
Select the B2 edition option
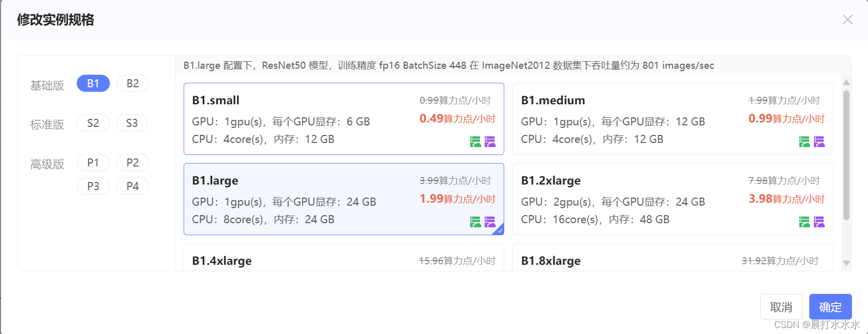click(132, 83)
